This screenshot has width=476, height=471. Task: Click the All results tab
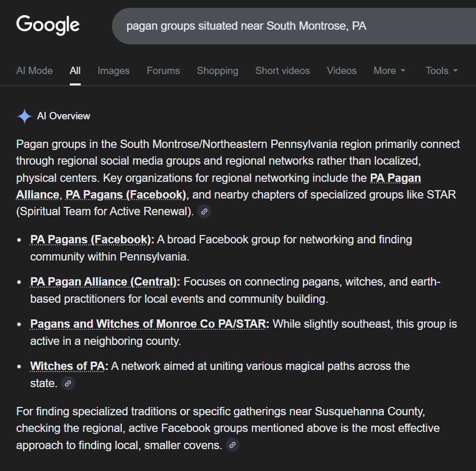click(75, 71)
